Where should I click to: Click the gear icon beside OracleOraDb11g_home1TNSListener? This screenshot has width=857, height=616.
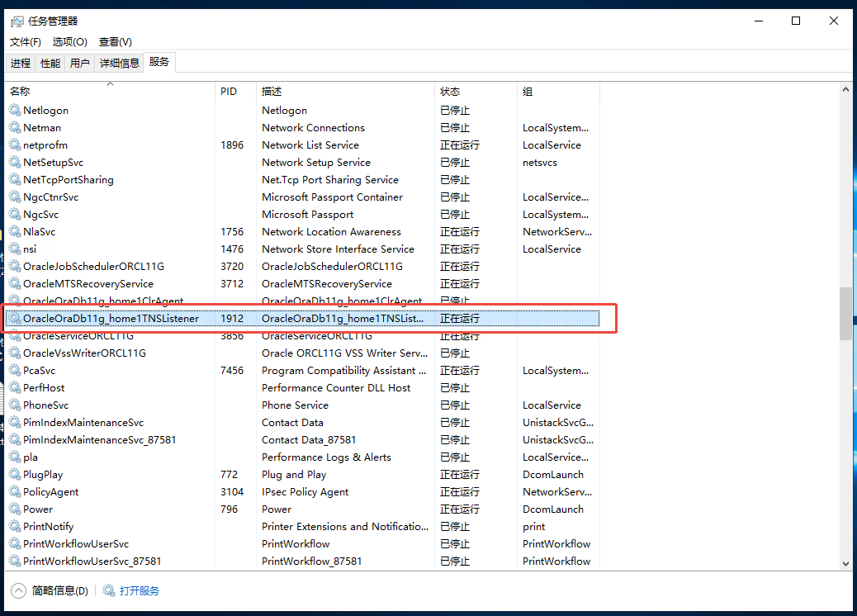pos(15,318)
